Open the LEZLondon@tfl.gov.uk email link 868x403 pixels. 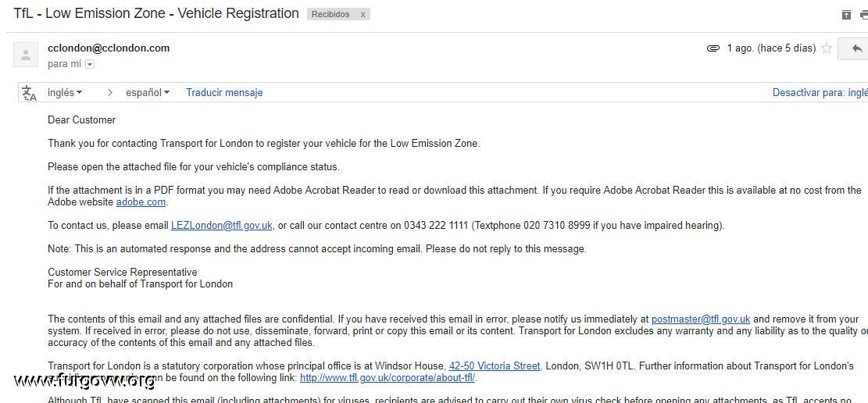(221, 225)
